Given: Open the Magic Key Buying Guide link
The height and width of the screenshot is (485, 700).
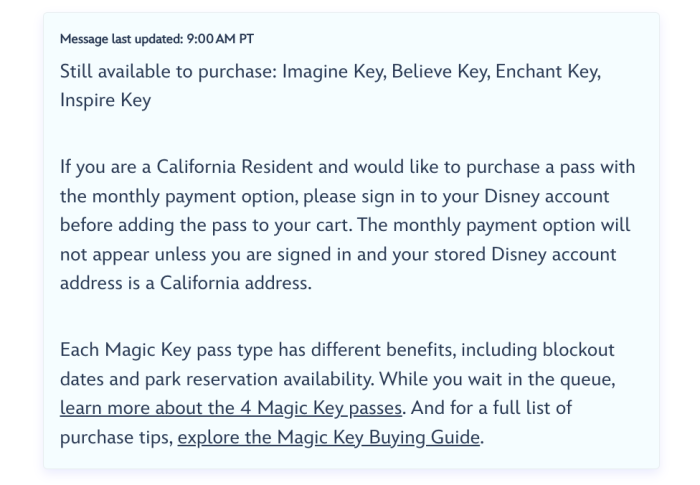Looking at the screenshot, I should coord(330,436).
